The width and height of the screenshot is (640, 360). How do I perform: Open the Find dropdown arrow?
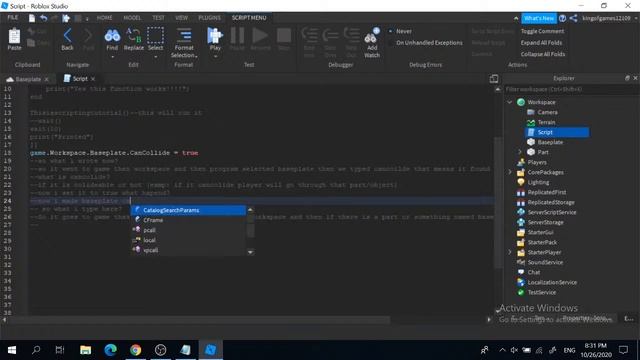(112, 57)
